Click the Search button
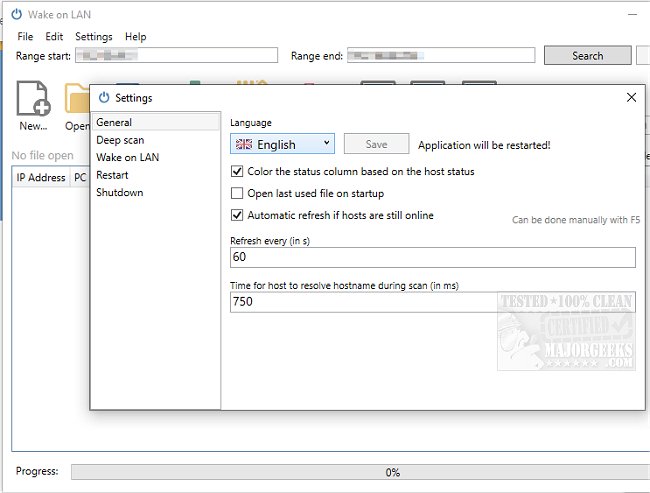Viewport: 650px width, 493px height. click(x=587, y=56)
